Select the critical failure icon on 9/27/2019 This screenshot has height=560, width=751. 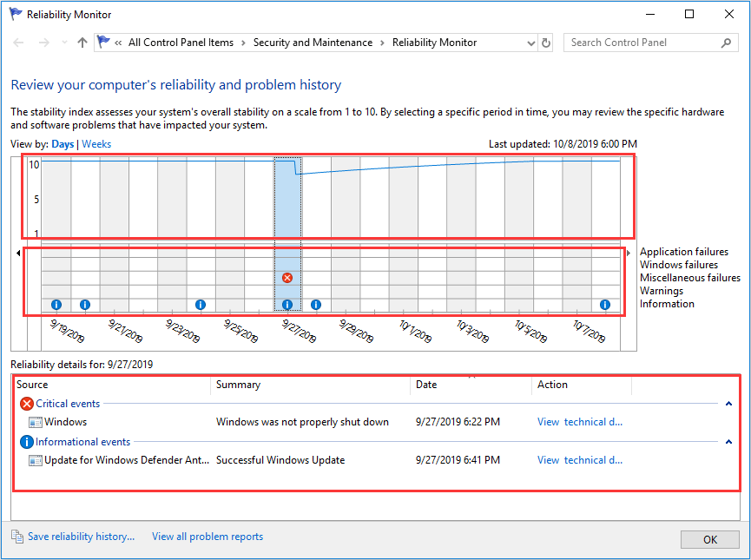pos(287,278)
